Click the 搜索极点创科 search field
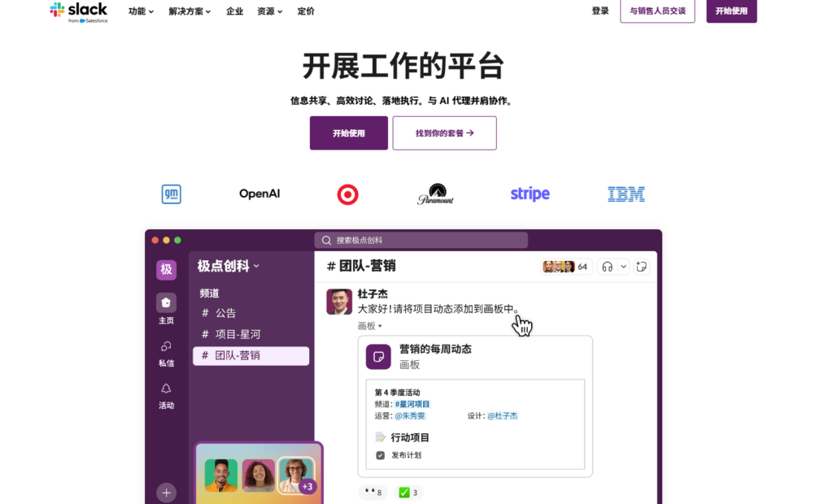 [421, 240]
